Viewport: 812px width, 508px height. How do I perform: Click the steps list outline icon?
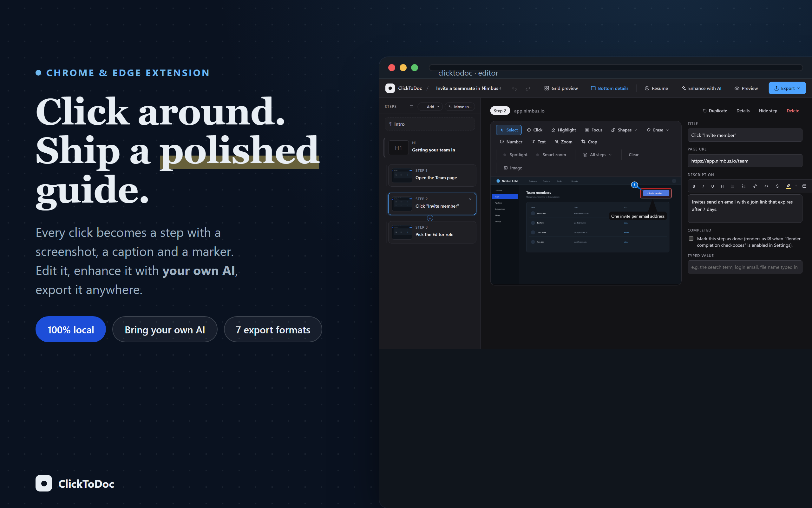[x=411, y=107]
